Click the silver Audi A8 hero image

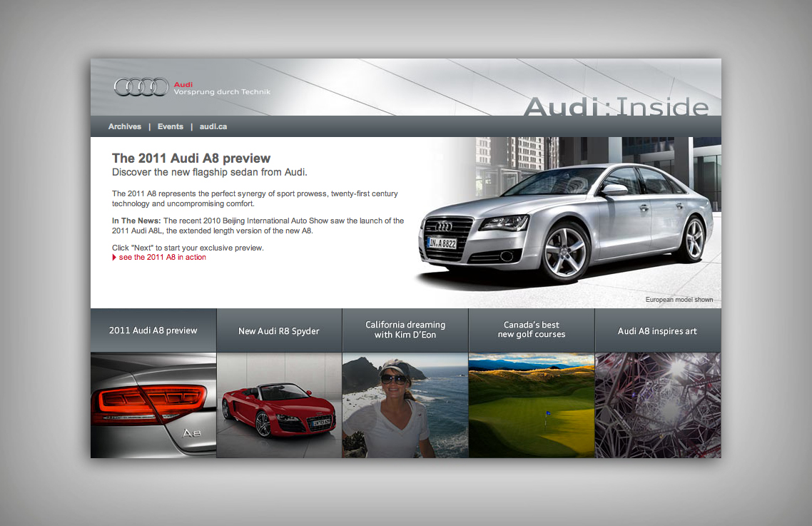(567, 221)
